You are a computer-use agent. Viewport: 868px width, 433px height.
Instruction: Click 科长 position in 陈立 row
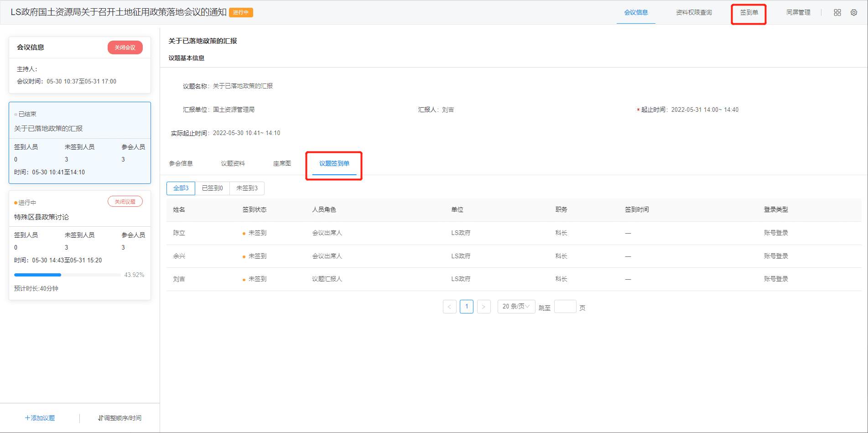[x=561, y=233]
